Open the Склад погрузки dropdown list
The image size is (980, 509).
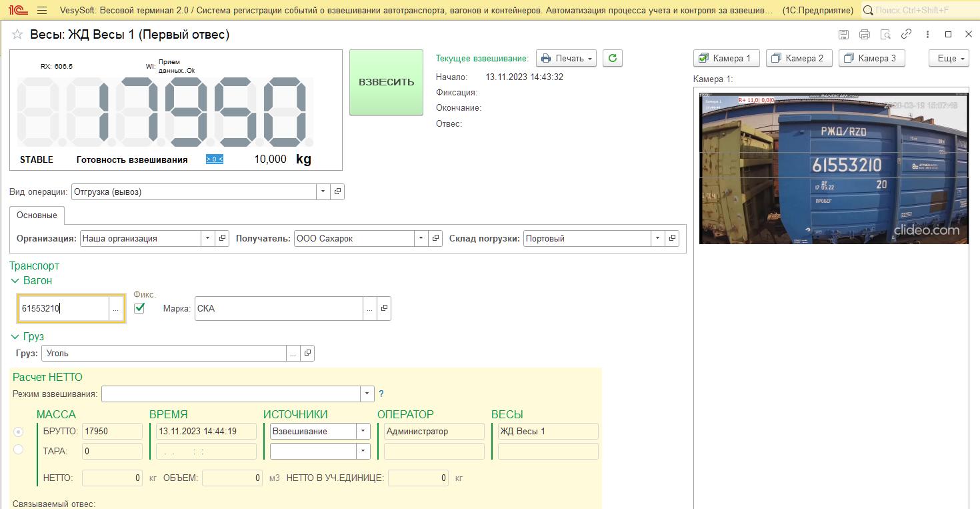click(657, 238)
